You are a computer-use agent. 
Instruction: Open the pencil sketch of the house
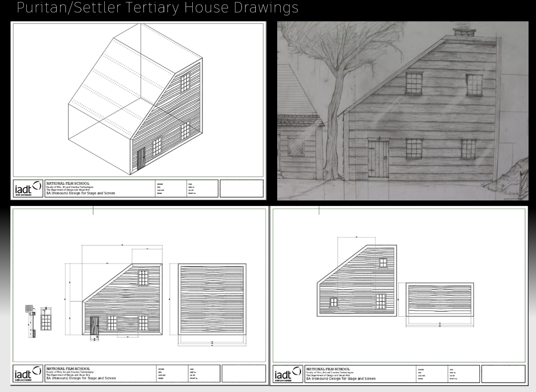(402, 111)
